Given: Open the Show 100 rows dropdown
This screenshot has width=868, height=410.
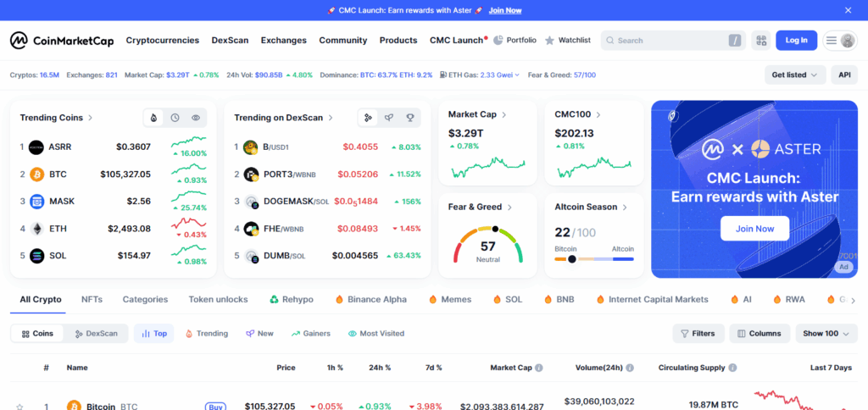Looking at the screenshot, I should coord(826,334).
